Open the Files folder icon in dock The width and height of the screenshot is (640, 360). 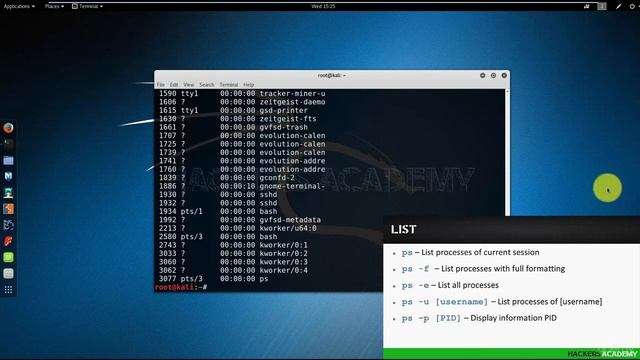coord(8,160)
